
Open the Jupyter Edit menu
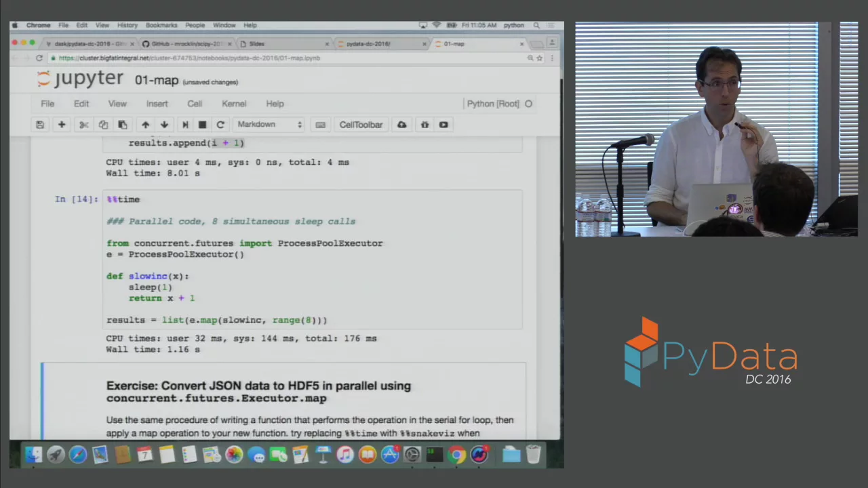point(81,104)
